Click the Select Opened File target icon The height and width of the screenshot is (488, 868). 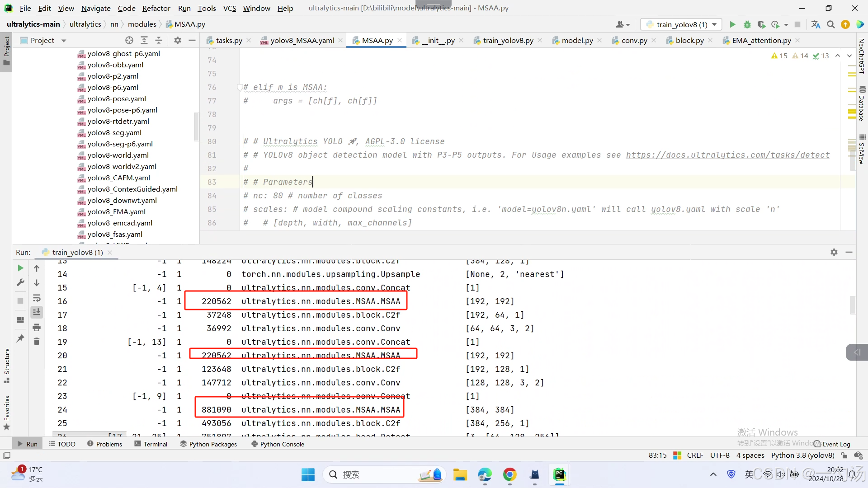[x=129, y=40]
